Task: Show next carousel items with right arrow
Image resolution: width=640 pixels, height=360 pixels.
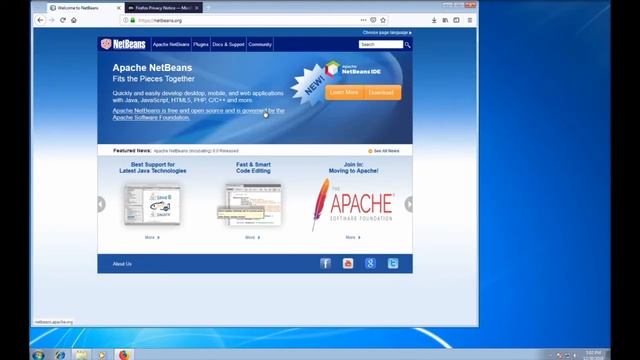Action: pyautogui.click(x=409, y=204)
